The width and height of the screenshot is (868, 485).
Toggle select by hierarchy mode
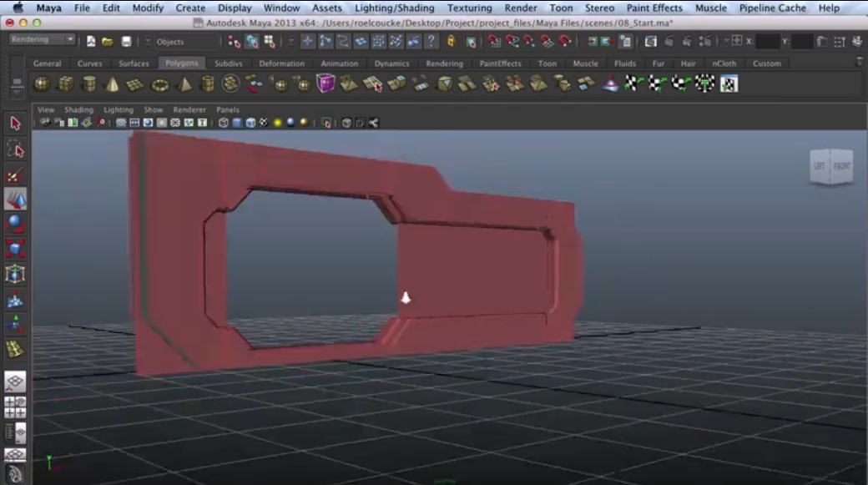tap(235, 42)
